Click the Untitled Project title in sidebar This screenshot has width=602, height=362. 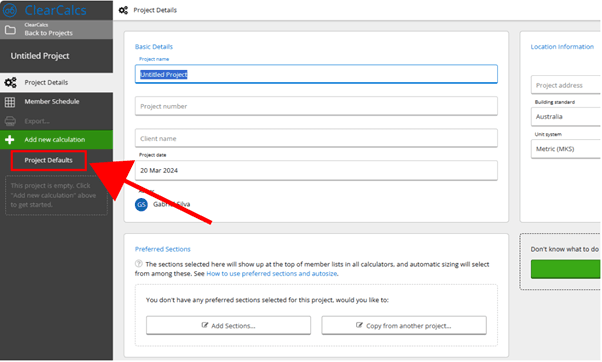coord(40,56)
